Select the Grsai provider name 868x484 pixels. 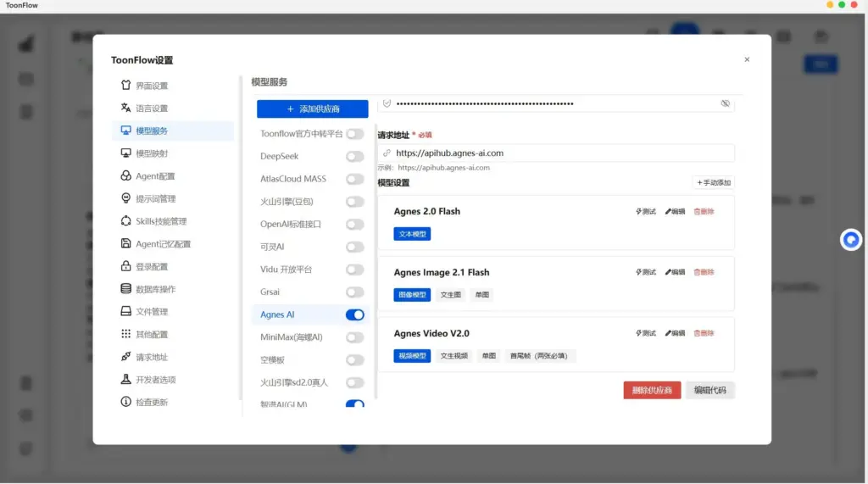270,292
